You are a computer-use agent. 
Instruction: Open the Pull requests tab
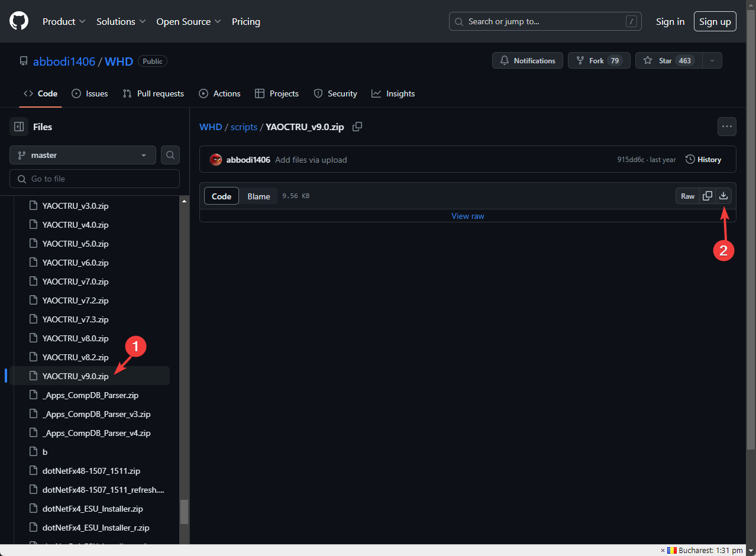[153, 93]
